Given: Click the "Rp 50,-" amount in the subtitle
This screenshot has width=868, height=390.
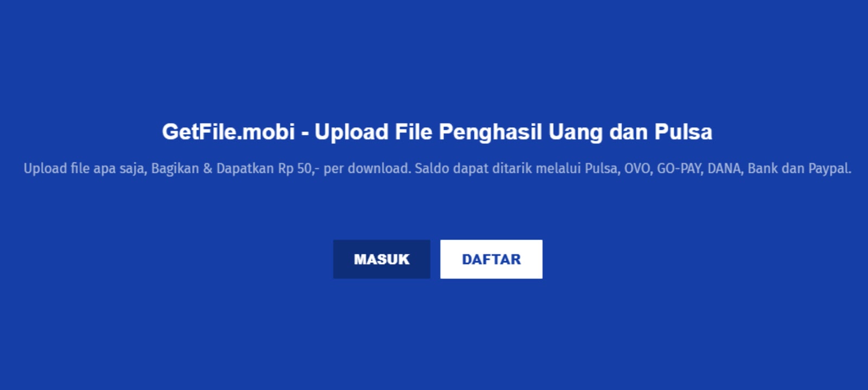Looking at the screenshot, I should pos(299,168).
